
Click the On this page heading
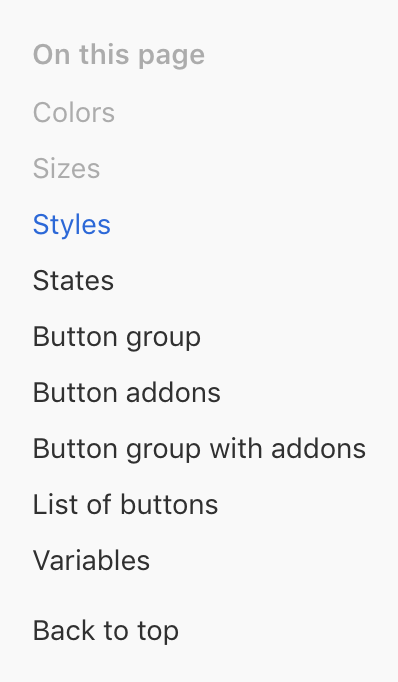119,55
